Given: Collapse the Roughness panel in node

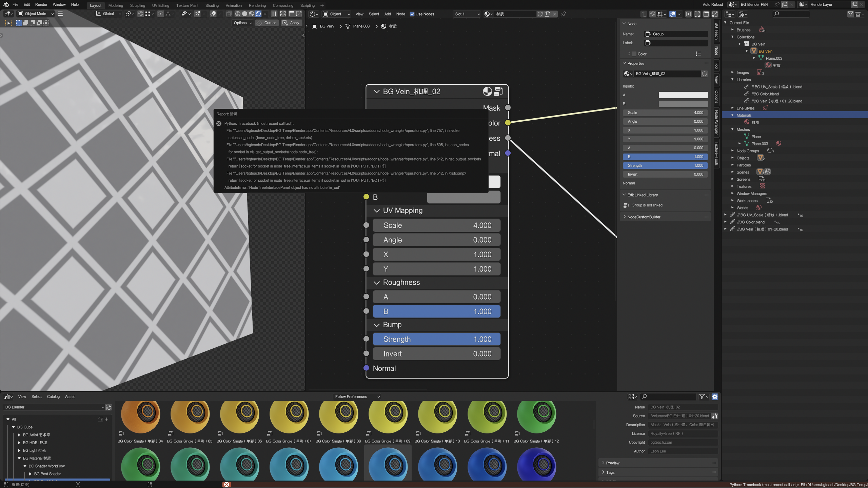Looking at the screenshot, I should pos(376,283).
